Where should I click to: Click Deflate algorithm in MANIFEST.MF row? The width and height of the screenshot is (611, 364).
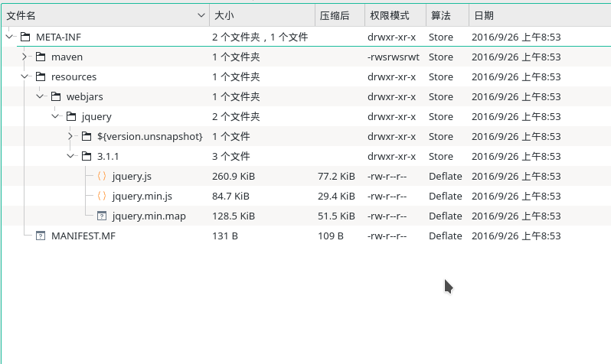pos(446,236)
